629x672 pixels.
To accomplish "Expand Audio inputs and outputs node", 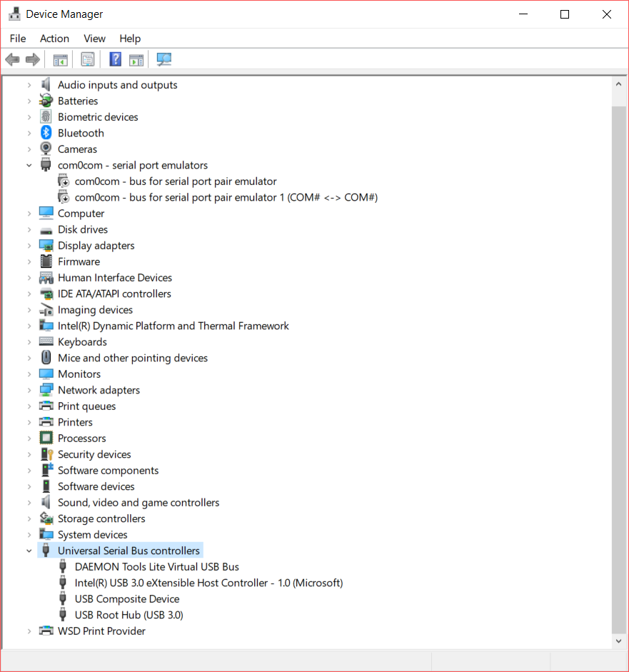I will (29, 85).
